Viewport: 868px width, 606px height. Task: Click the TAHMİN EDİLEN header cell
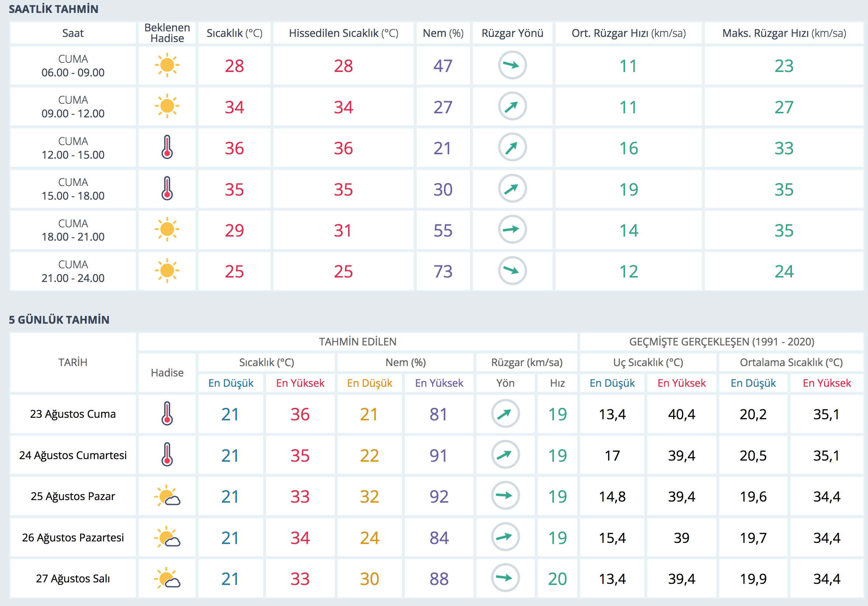point(357,342)
